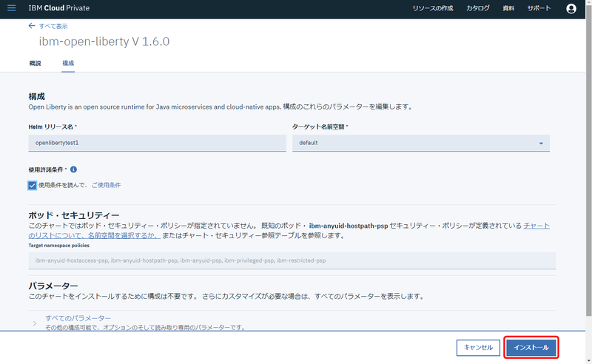Screen dimensions: 592x364
Task: Open the カタログ menu item
Action: (x=477, y=8)
